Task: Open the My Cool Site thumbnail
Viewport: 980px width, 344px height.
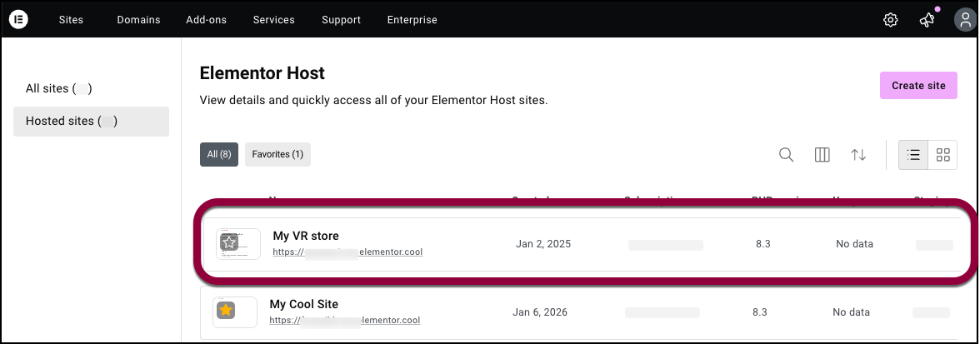Action: (x=235, y=312)
